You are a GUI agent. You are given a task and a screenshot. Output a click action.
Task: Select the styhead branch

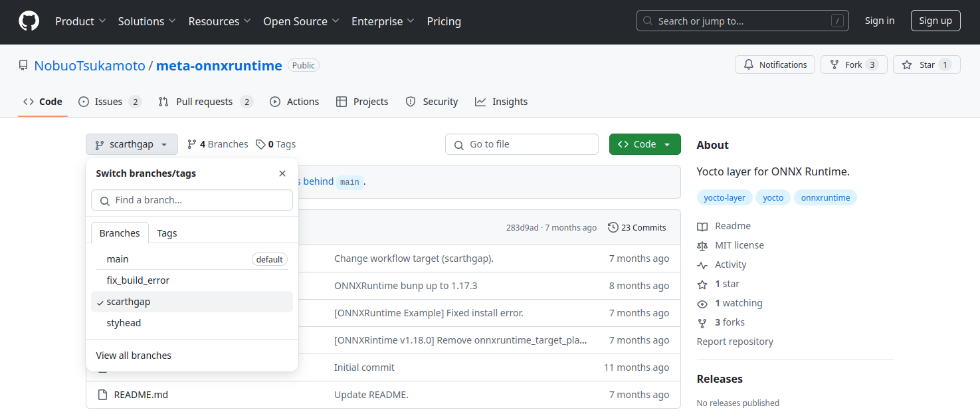pyautogui.click(x=124, y=323)
